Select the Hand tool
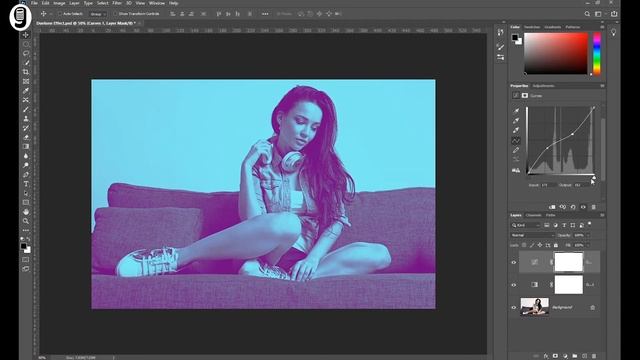The image size is (640, 360). coord(26,212)
